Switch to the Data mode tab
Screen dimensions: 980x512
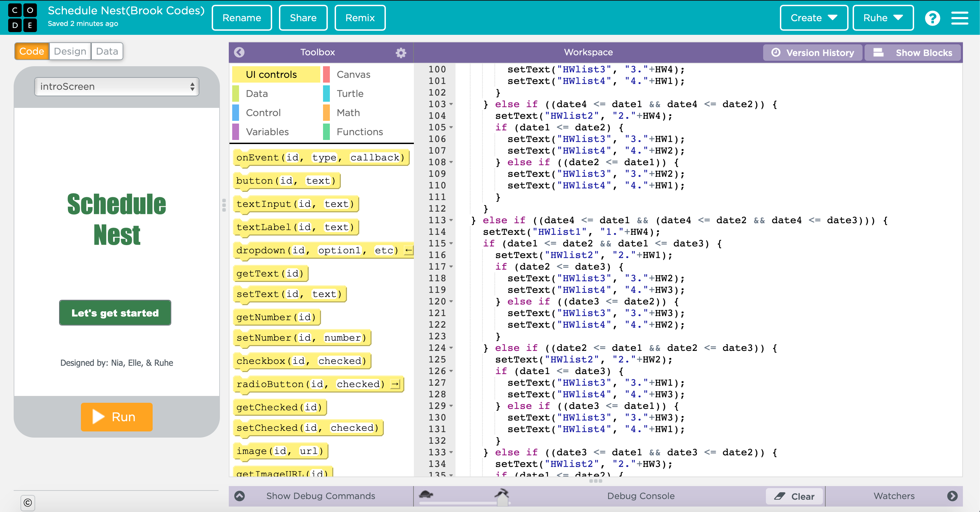tap(107, 51)
